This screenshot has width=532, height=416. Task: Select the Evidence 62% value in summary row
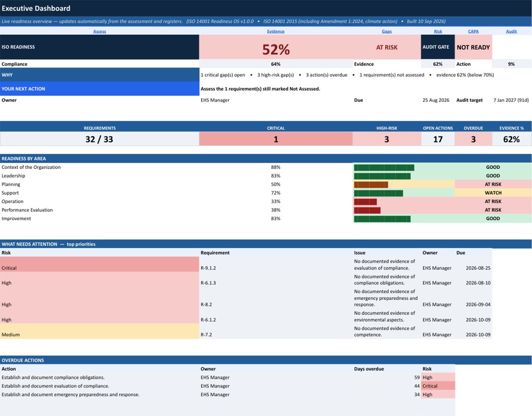[438, 64]
